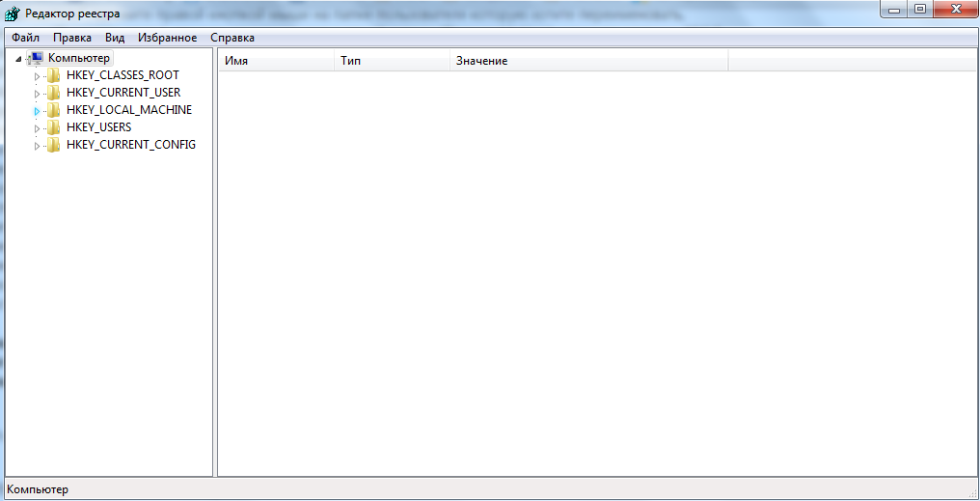The height and width of the screenshot is (501, 980).
Task: Maximize the Registry Editor window
Action: [919, 10]
